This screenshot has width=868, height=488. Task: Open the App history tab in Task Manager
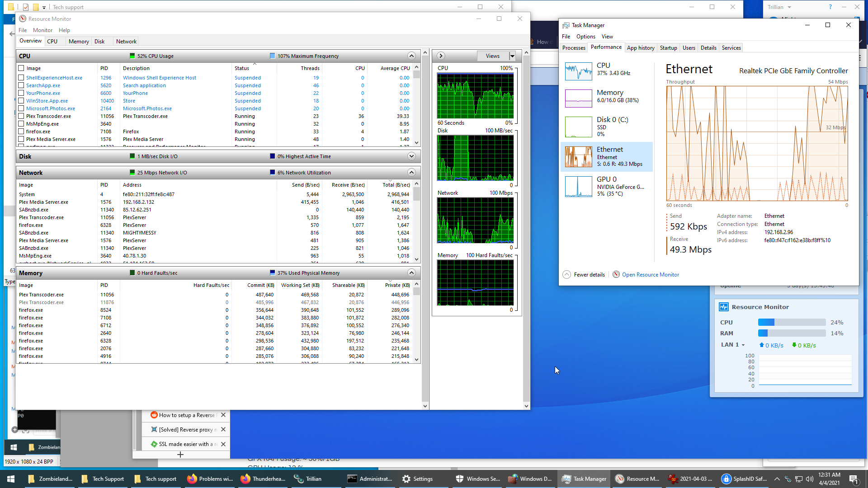tap(640, 48)
